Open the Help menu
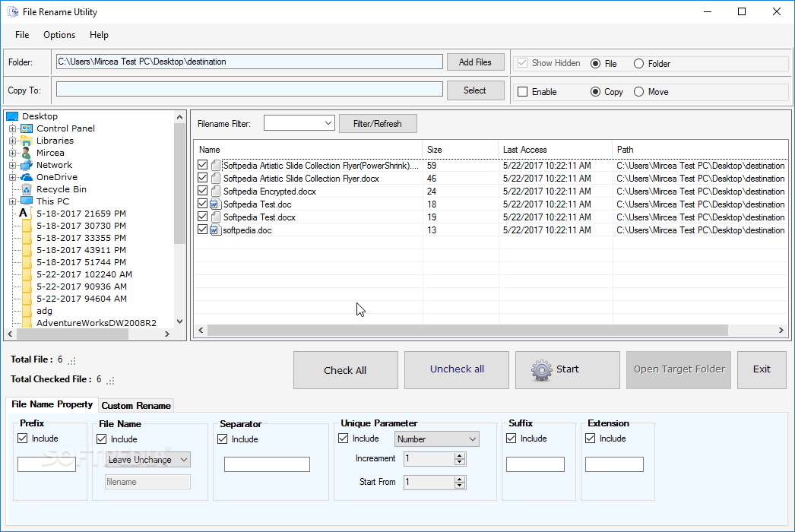 click(99, 34)
